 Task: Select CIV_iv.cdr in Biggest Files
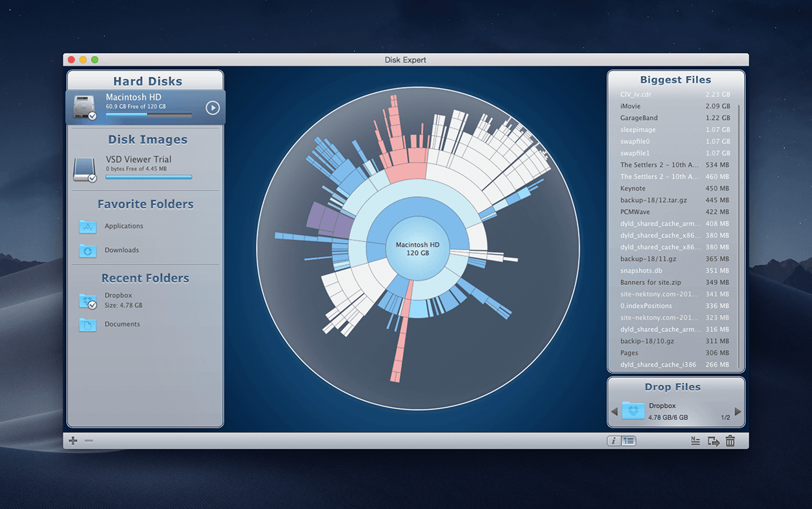point(675,94)
